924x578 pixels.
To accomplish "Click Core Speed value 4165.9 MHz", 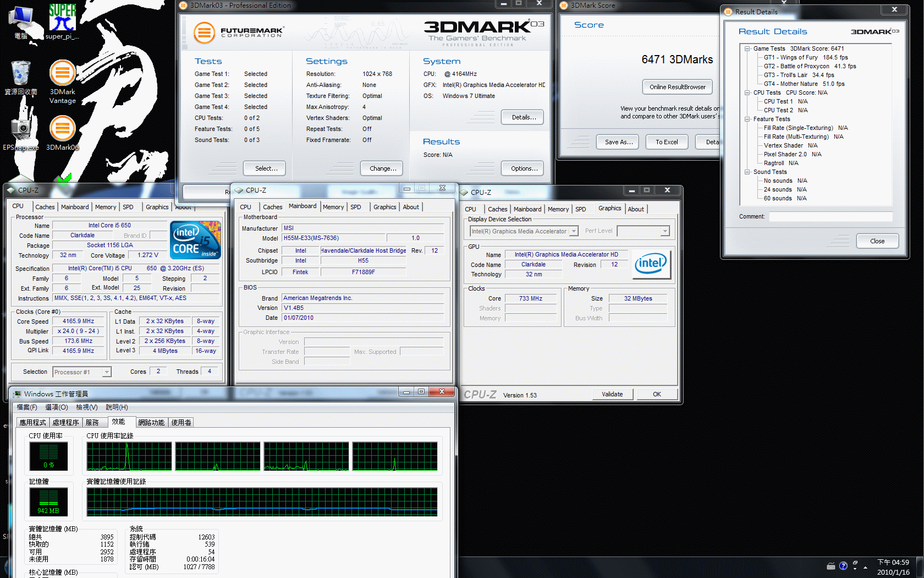I will pyautogui.click(x=79, y=321).
